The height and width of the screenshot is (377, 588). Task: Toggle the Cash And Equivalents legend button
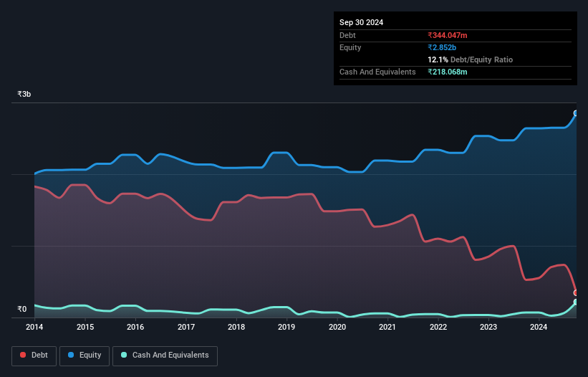point(165,355)
